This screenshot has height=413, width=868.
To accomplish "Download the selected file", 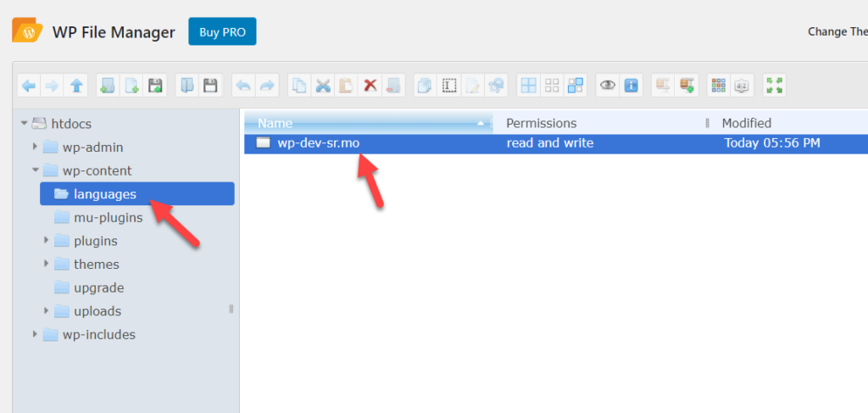I will tap(211, 86).
